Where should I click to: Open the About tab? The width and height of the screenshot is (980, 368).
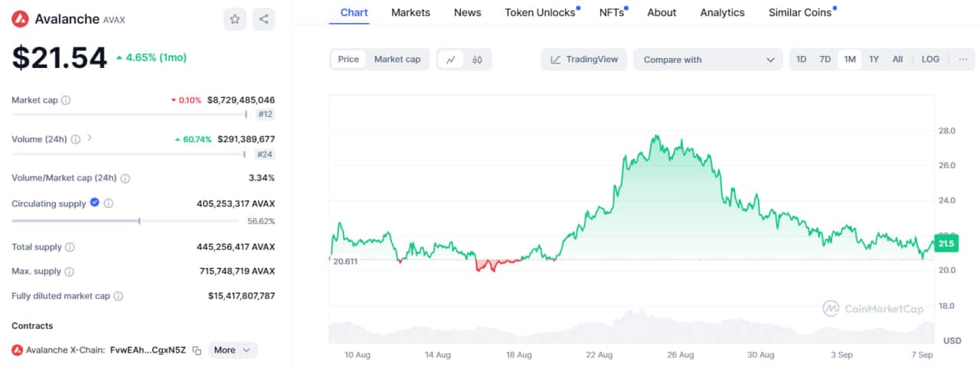pos(661,12)
